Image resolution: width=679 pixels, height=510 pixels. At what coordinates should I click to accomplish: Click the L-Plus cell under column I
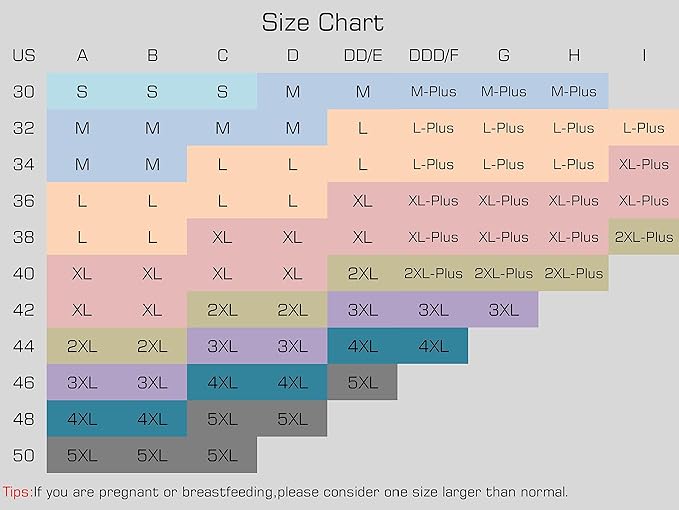(x=643, y=128)
